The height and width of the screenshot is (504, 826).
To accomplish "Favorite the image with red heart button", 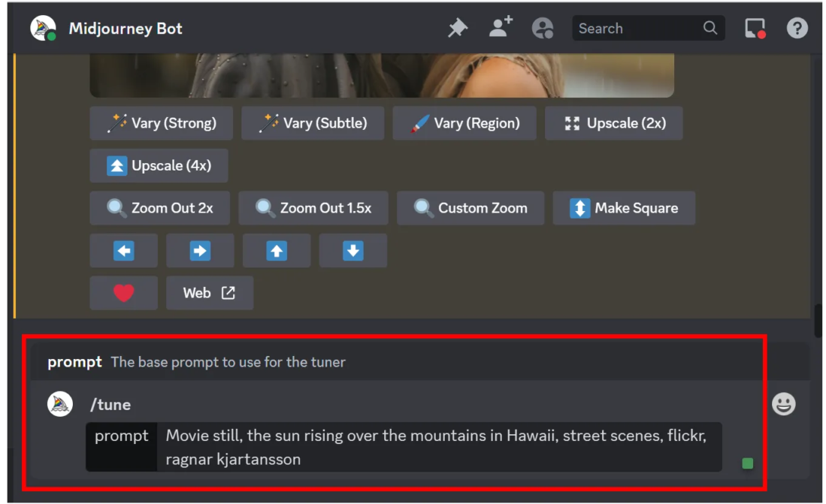I will [123, 293].
